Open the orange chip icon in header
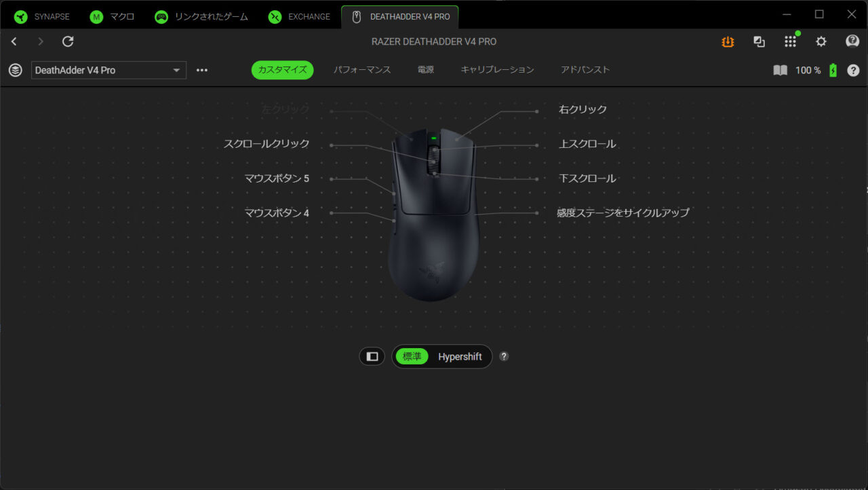 click(x=728, y=41)
